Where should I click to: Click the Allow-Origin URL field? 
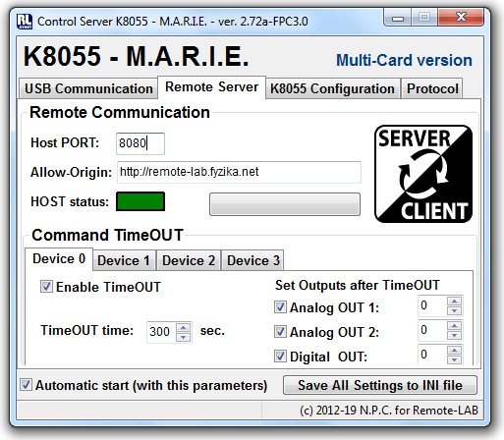tap(239, 172)
